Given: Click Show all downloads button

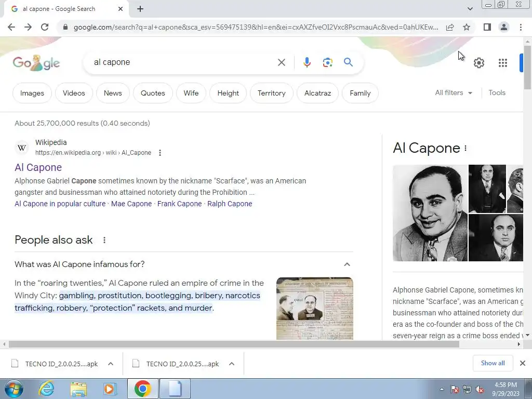Looking at the screenshot, I should coord(493,363).
